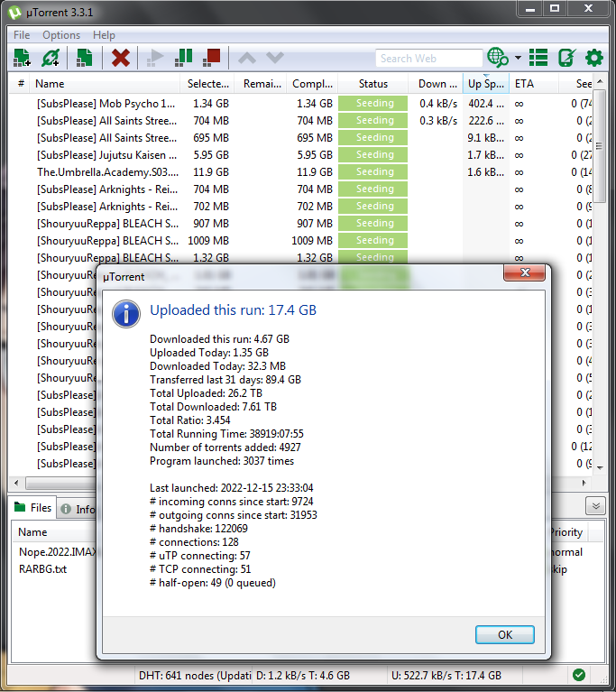Click the µTorrent logo in title bar
Viewport: 616px width, 692px height.
click(14, 12)
